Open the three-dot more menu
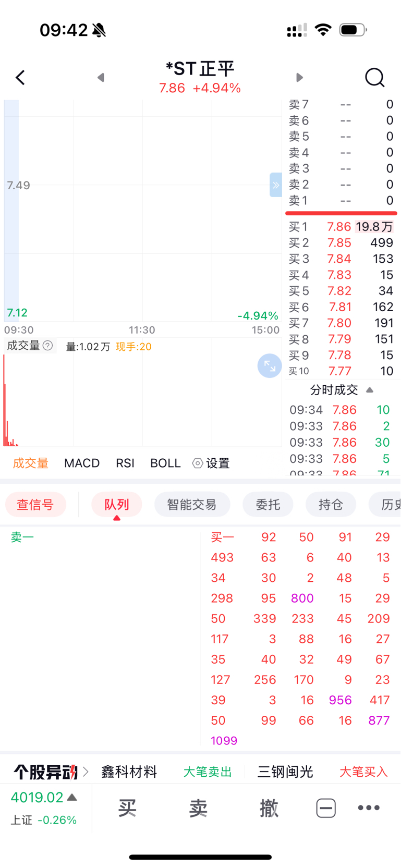Viewport: 401px width, 868px height. [369, 808]
